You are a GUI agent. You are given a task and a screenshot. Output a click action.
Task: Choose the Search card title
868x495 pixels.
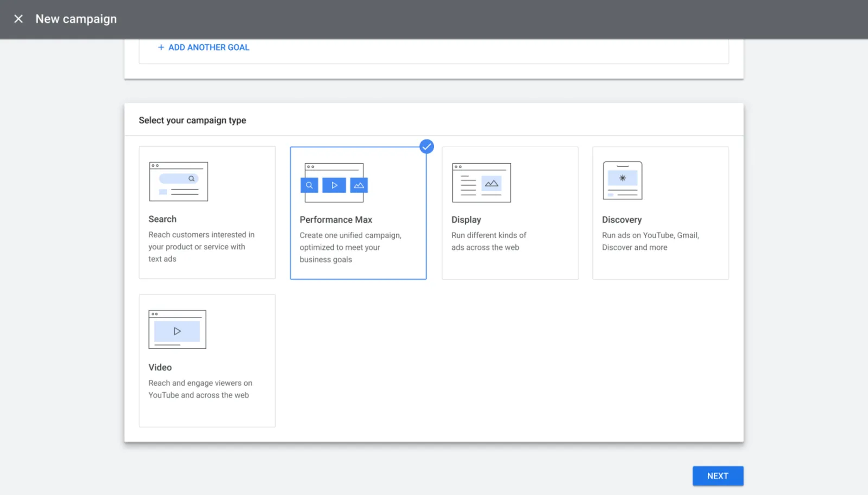(x=162, y=219)
